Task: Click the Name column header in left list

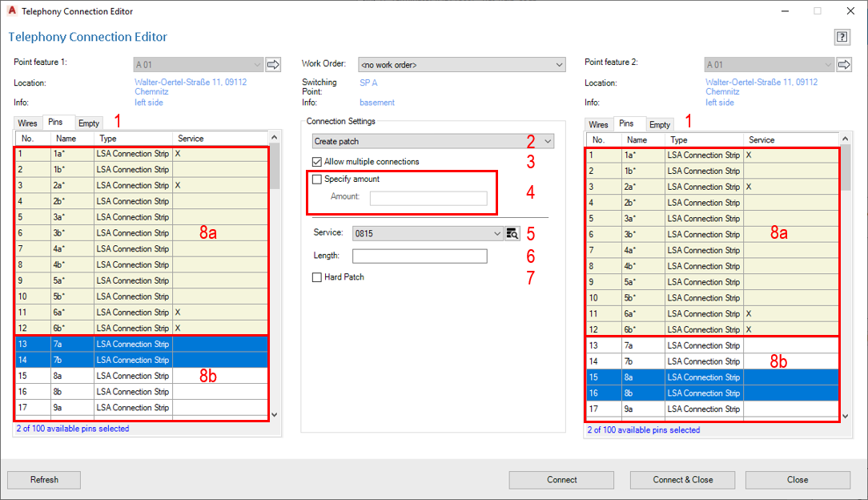Action: click(x=73, y=139)
